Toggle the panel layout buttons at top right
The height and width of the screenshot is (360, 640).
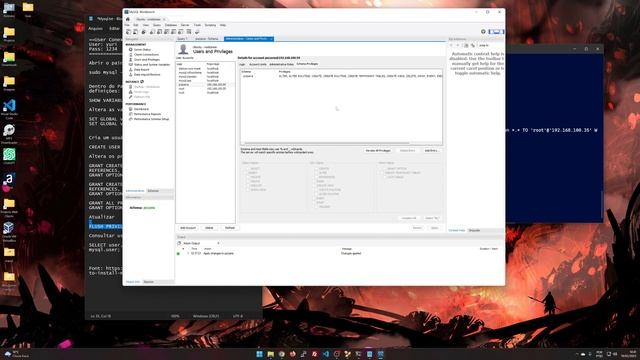coord(496,31)
